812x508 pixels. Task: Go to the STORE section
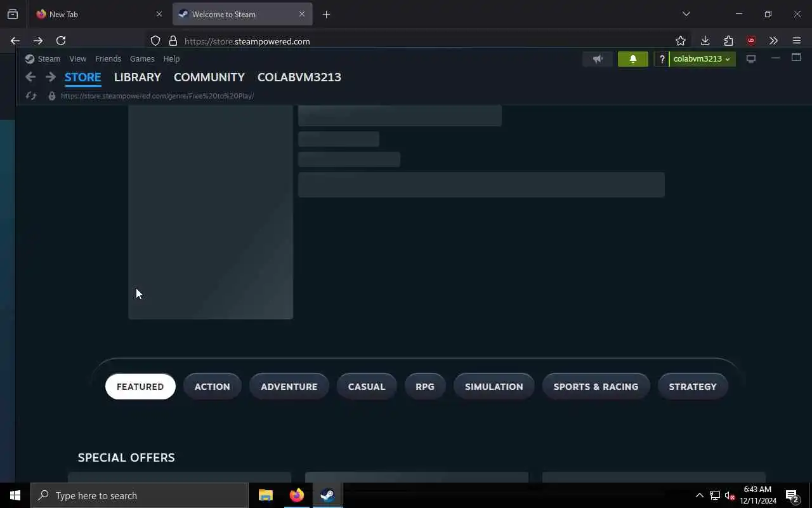[82, 77]
